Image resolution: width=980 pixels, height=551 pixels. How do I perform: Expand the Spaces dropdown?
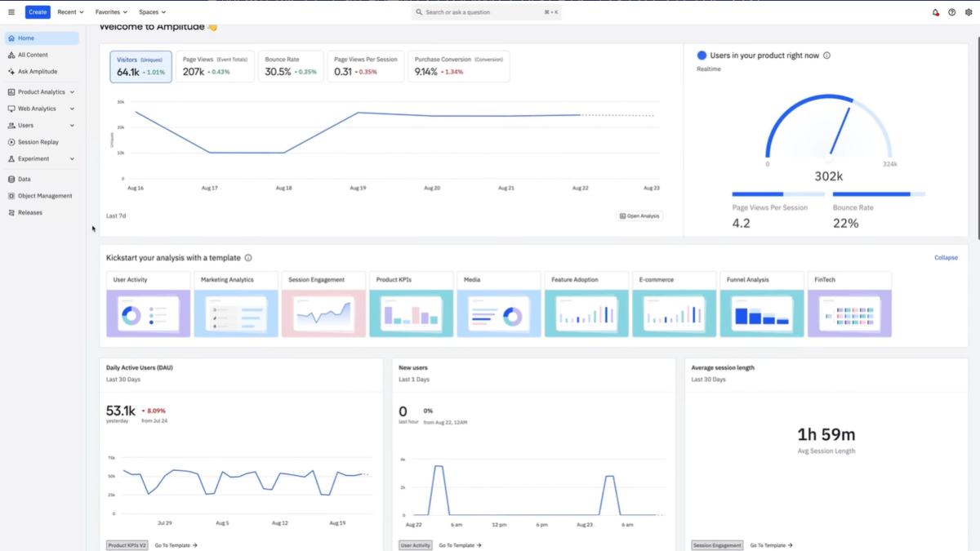coord(152,12)
